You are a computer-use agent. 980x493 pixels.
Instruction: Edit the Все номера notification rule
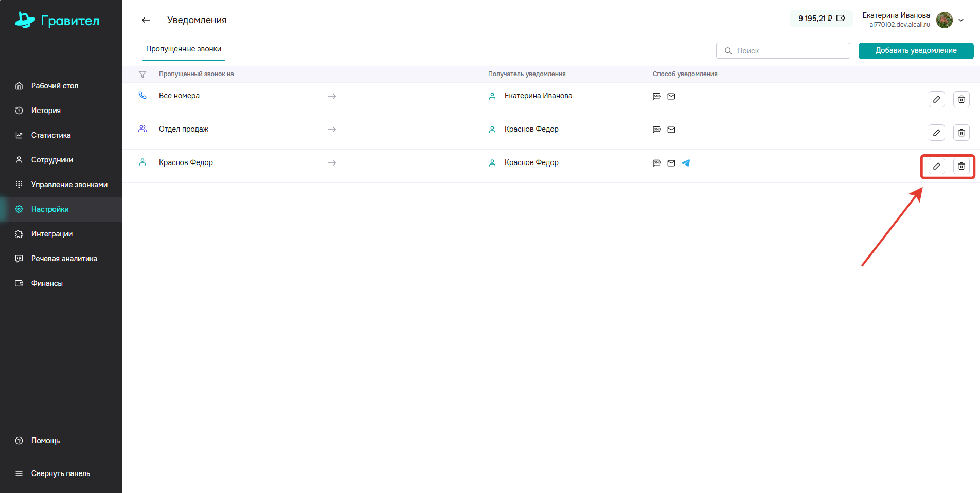(936, 99)
